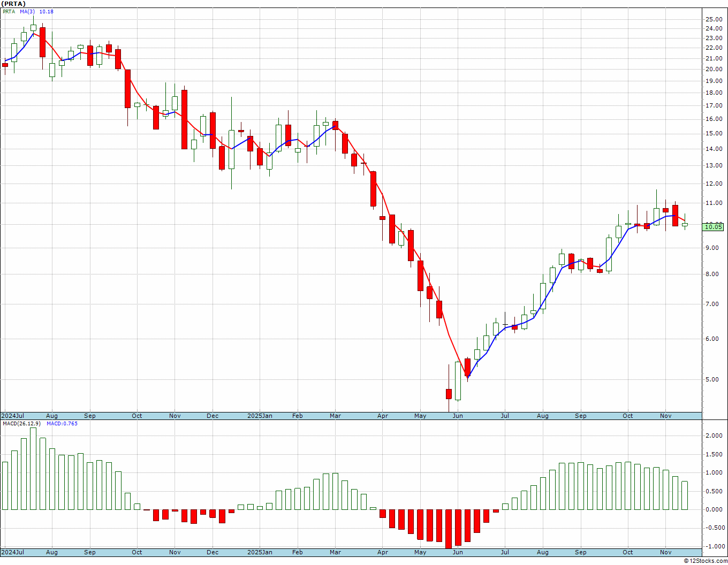Click the 22.00 price axis label
This screenshot has height=565, width=728.
pos(714,48)
